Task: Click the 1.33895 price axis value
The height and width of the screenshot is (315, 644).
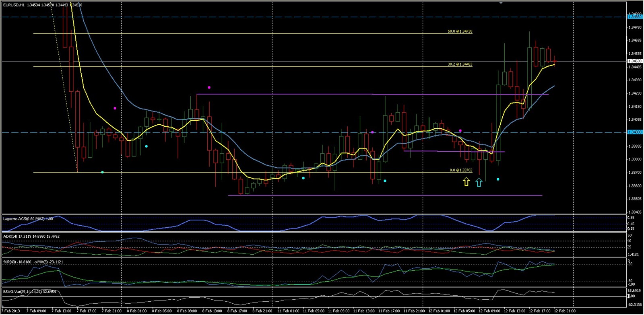Action: coord(635,146)
